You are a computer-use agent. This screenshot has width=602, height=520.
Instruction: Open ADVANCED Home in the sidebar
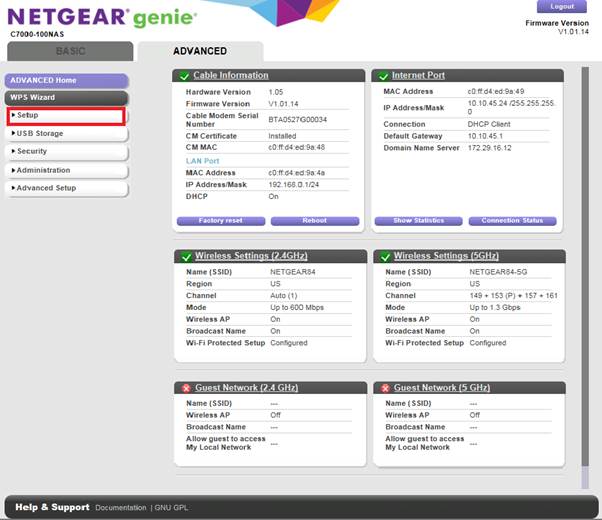point(66,81)
